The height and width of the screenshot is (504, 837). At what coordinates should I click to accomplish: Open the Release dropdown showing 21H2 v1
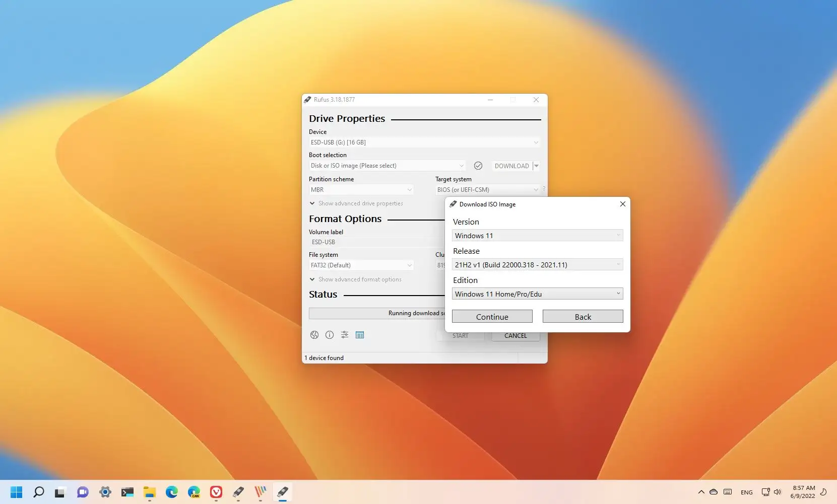point(537,265)
